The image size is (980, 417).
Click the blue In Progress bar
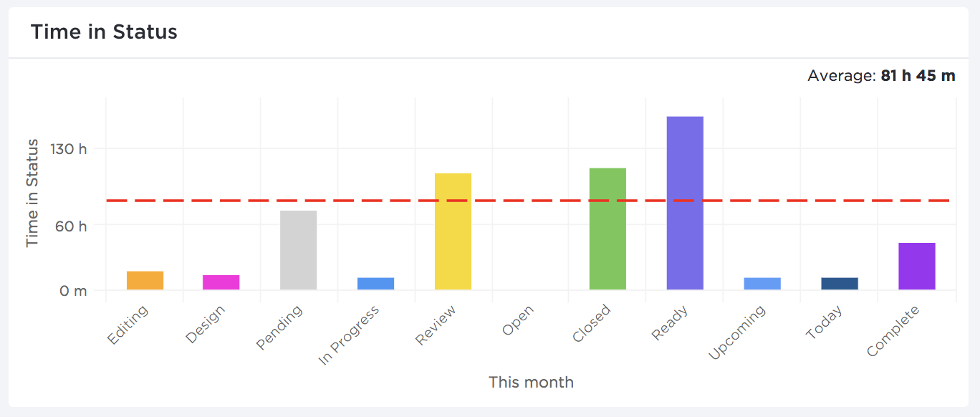375,284
